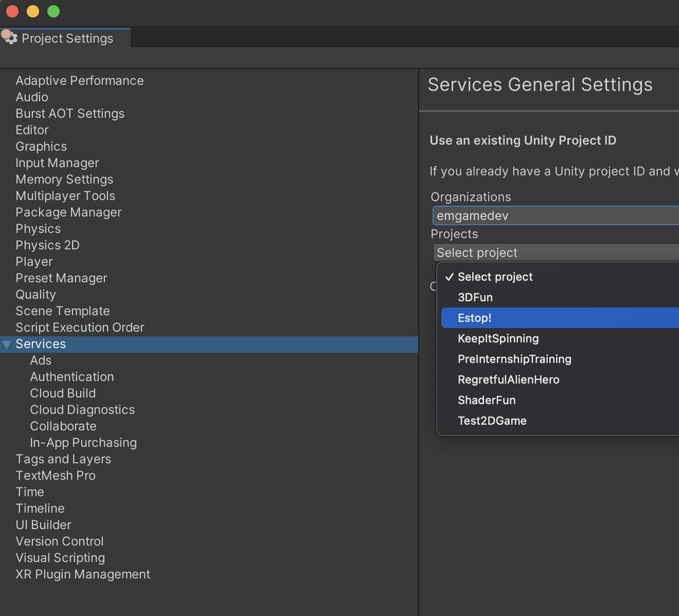Open the Organizations dropdown showing emgamedev
The height and width of the screenshot is (616, 679).
coord(556,216)
